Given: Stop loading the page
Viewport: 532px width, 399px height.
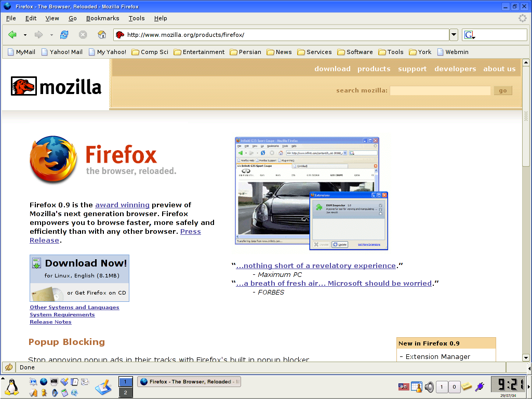Looking at the screenshot, I should click(x=83, y=35).
